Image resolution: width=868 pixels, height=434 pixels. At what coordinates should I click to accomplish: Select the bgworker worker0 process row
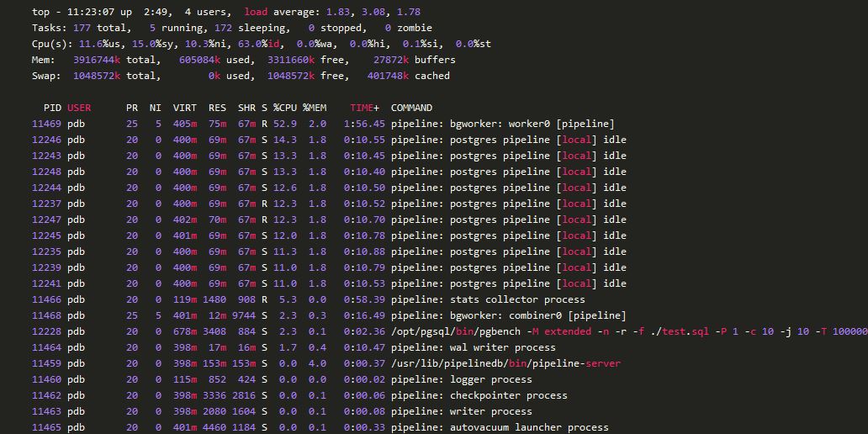(x=502, y=124)
